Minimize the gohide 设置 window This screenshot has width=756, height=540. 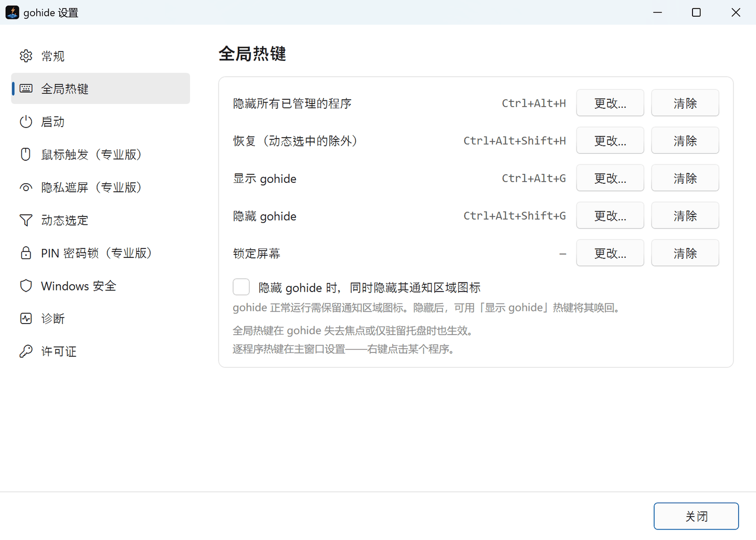(x=657, y=12)
